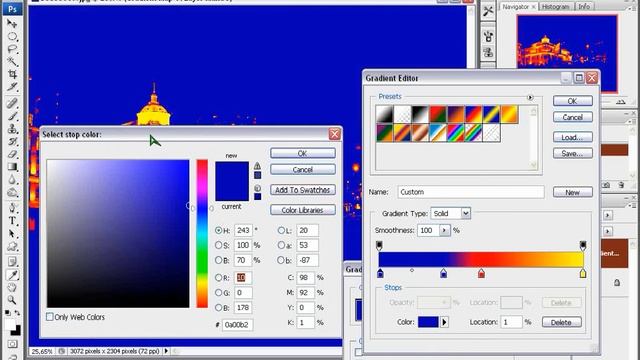Select the S saturation radio button
Screen dimensions: 640x360
[218, 245]
